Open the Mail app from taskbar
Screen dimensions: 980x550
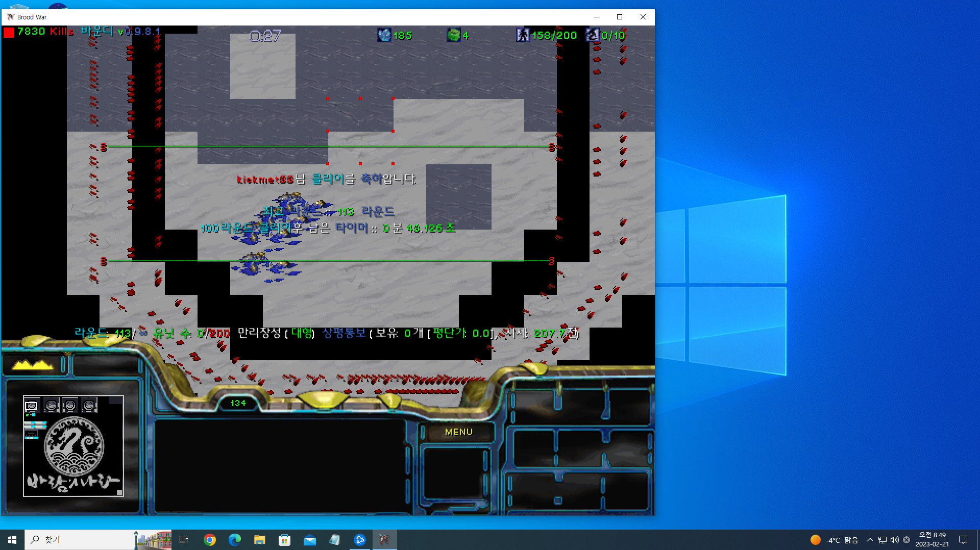click(x=310, y=540)
